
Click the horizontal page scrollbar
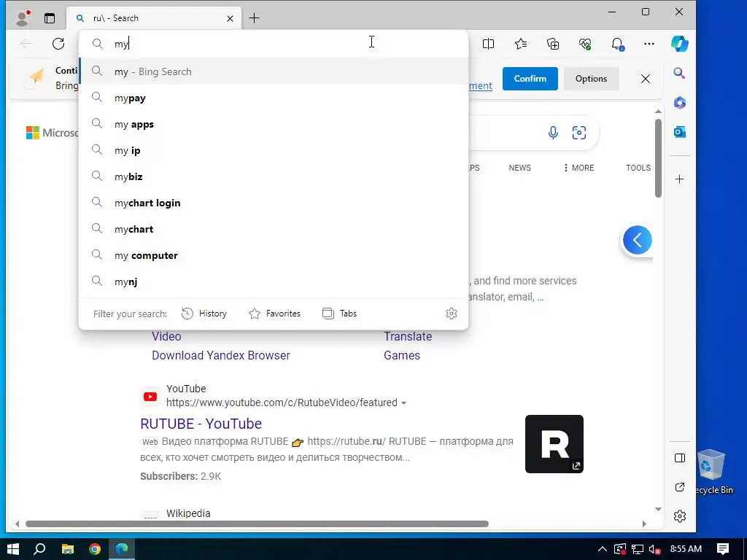click(x=257, y=524)
